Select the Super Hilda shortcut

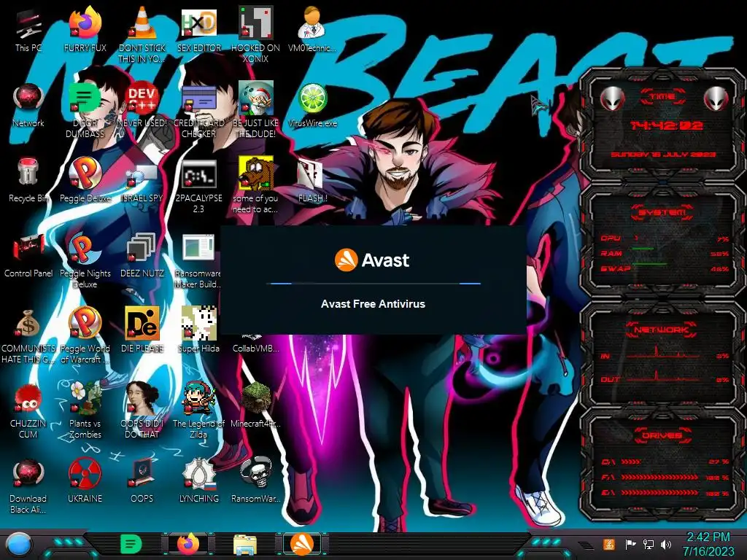199,324
